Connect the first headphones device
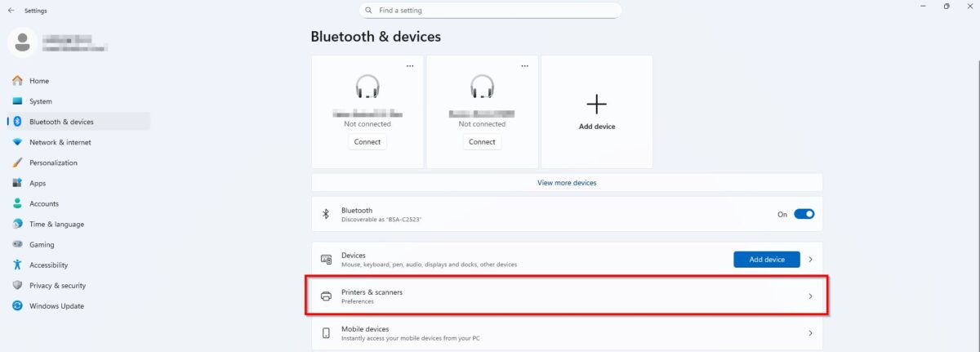980x352 pixels. tap(367, 141)
